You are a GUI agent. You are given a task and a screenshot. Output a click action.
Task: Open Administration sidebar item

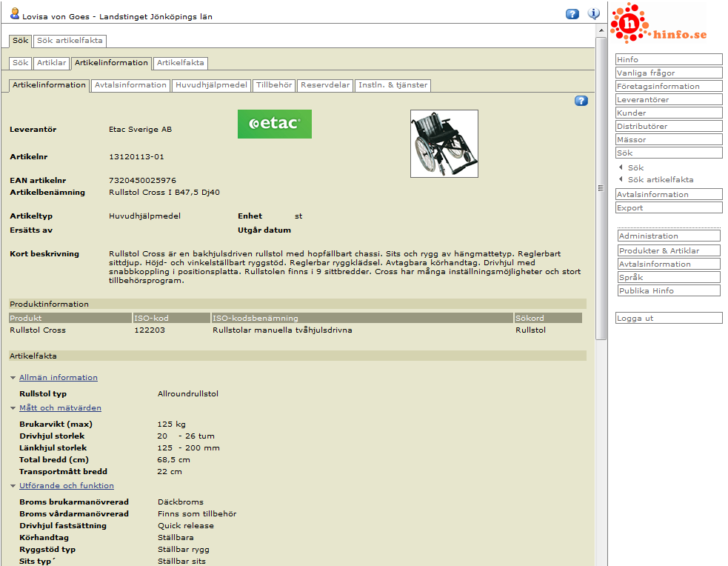coord(669,236)
